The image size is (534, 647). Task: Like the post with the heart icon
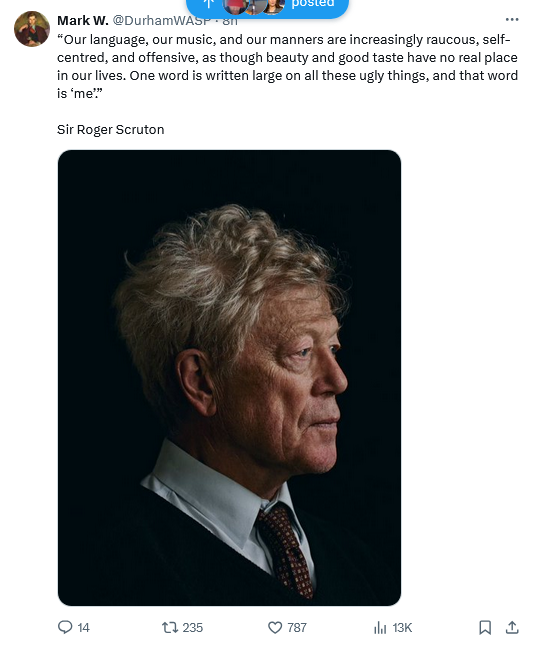[x=275, y=628]
